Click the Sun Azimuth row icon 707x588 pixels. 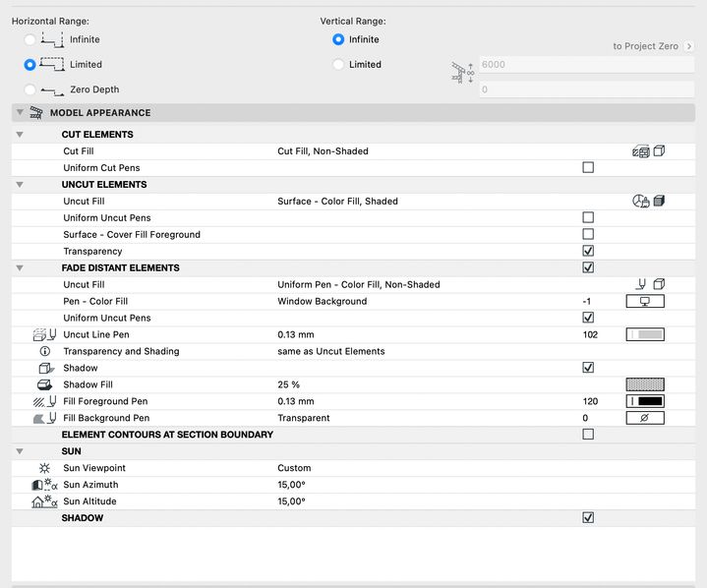(x=44, y=485)
